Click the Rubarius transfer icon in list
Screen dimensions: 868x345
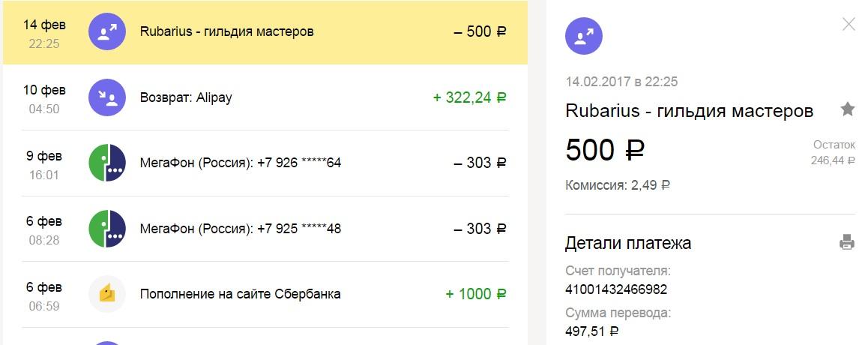(107, 32)
